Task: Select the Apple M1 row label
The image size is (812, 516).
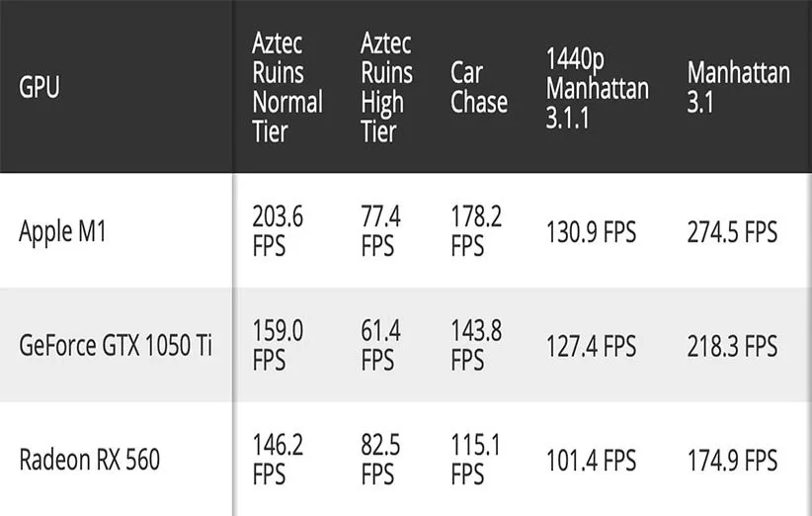Action: 62,231
